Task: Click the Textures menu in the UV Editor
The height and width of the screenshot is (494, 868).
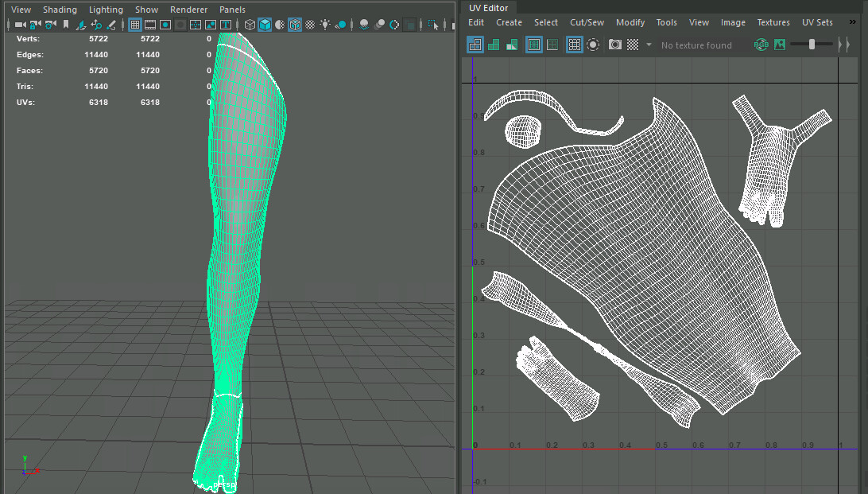Action: point(773,22)
